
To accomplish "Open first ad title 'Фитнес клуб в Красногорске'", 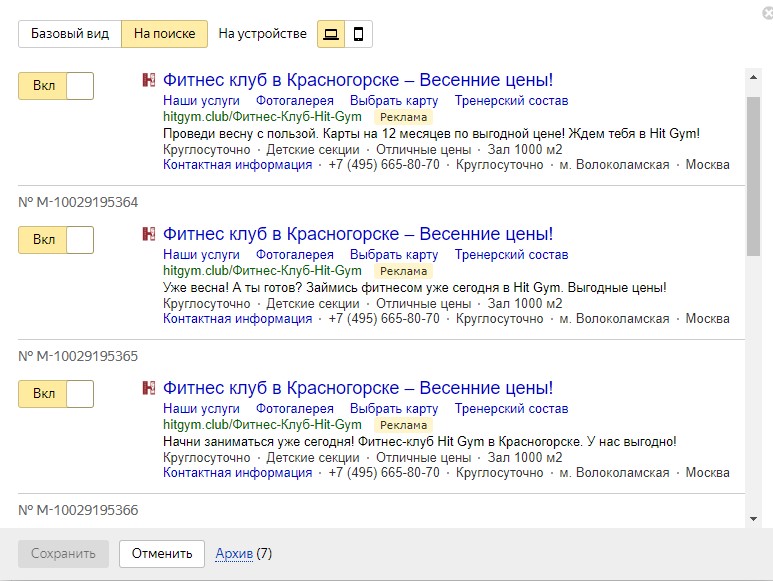I will click(358, 80).
